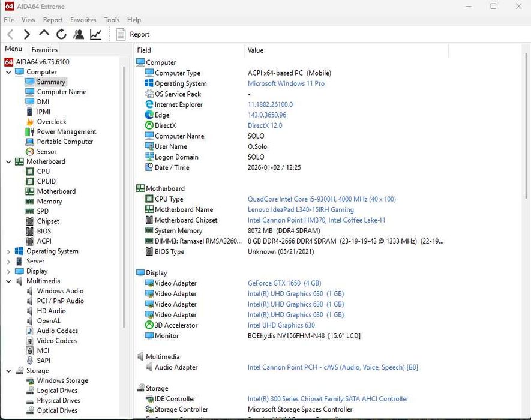The width and height of the screenshot is (531, 420).
Task: Click the Field column header
Action: [x=189, y=50]
